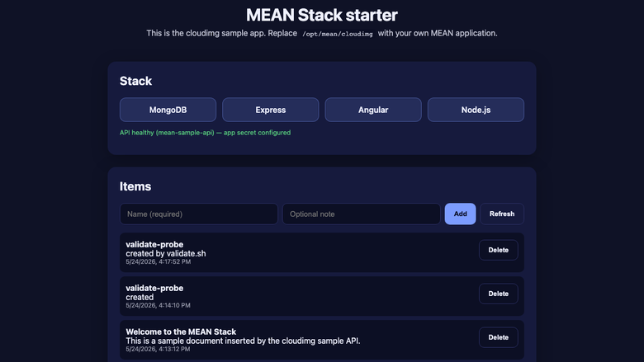Click the blue Add button
This screenshot has height=362, width=644.
(x=460, y=214)
